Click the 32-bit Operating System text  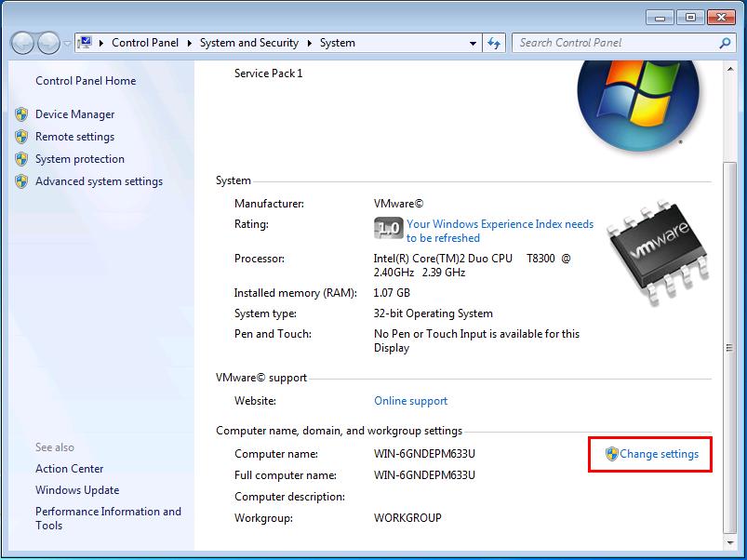click(x=434, y=313)
